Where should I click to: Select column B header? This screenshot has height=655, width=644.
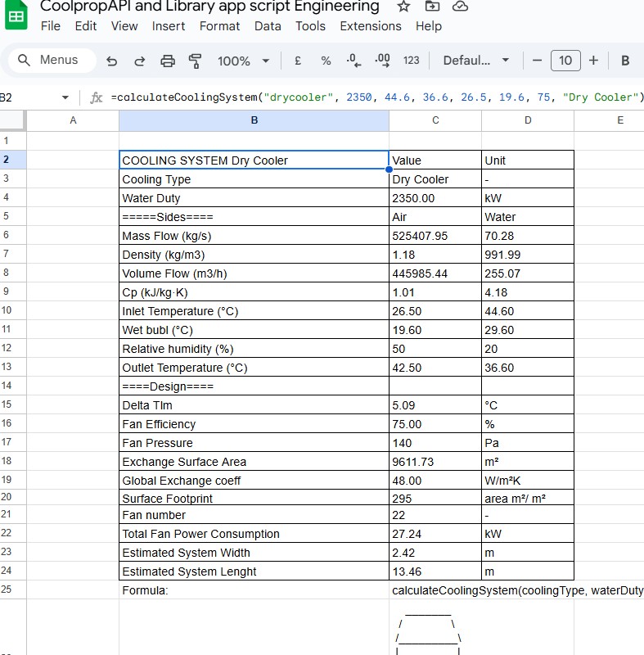pyautogui.click(x=254, y=120)
